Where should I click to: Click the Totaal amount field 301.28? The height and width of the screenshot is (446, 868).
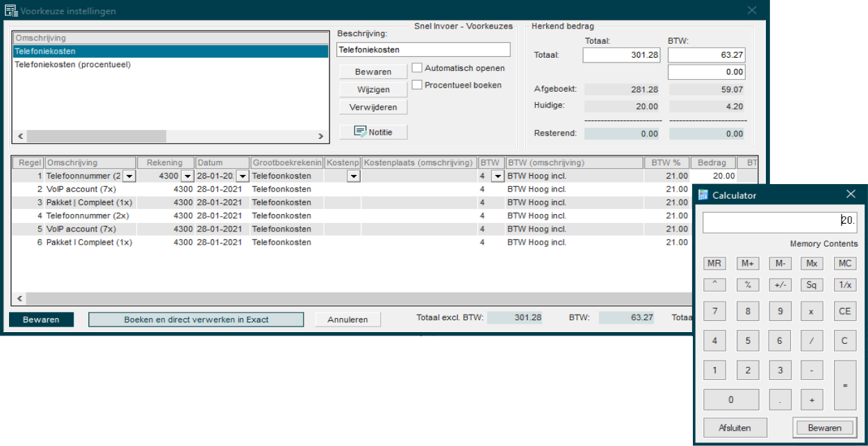[622, 56]
